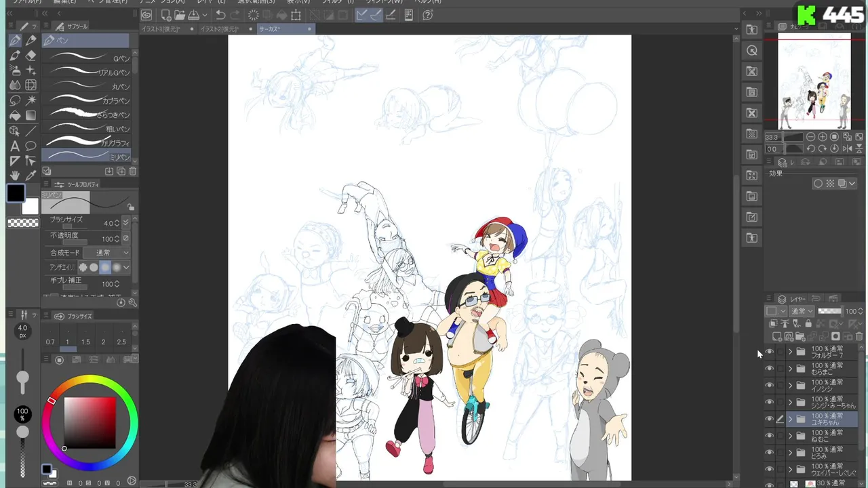Select the Figure line tool

(x=31, y=131)
